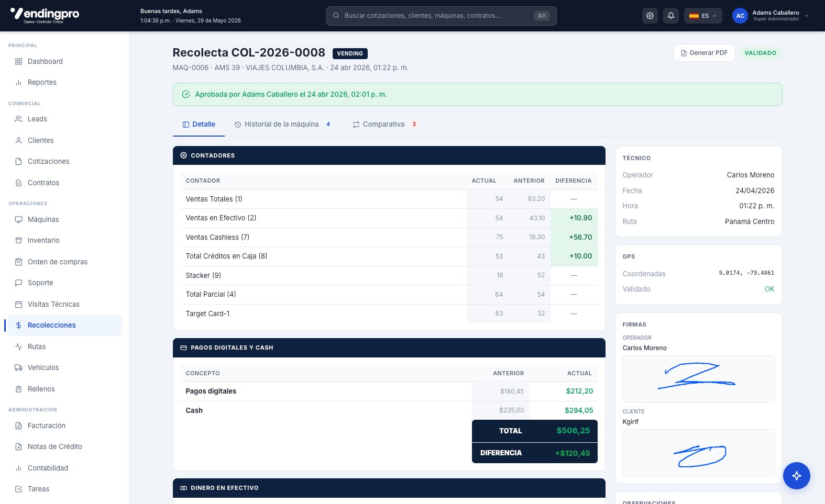Click the Contabilidad bar chart icon

19,468
